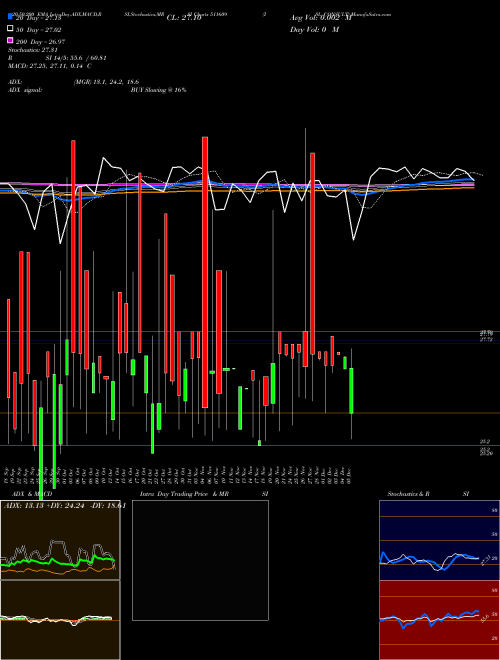Click the last green candle on the chart

(x=351, y=391)
